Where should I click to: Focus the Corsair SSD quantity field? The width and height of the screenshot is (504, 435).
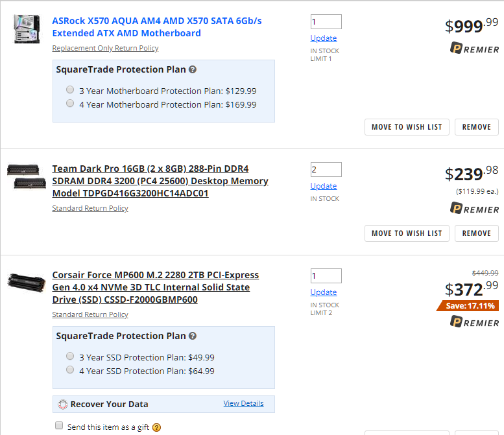coord(326,276)
